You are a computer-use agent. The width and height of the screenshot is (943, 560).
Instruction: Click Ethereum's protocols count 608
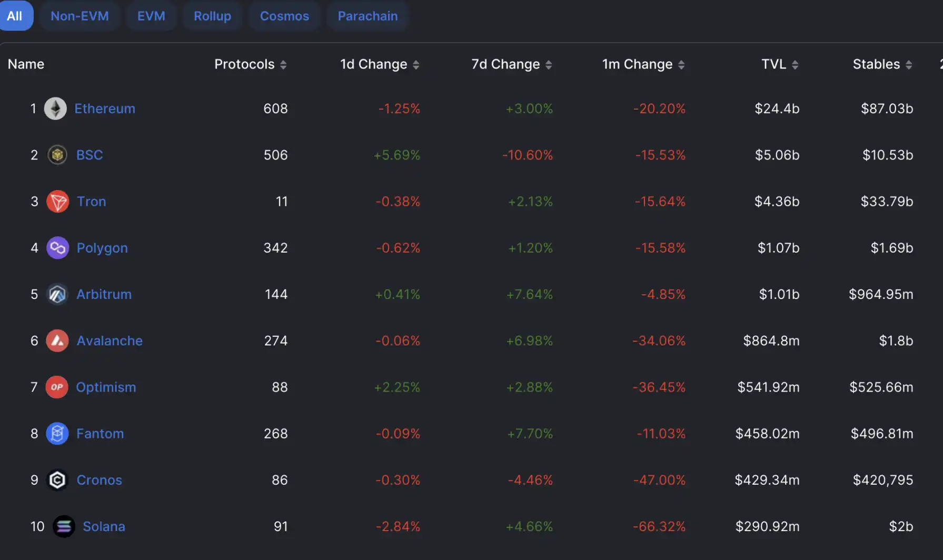coord(275,108)
